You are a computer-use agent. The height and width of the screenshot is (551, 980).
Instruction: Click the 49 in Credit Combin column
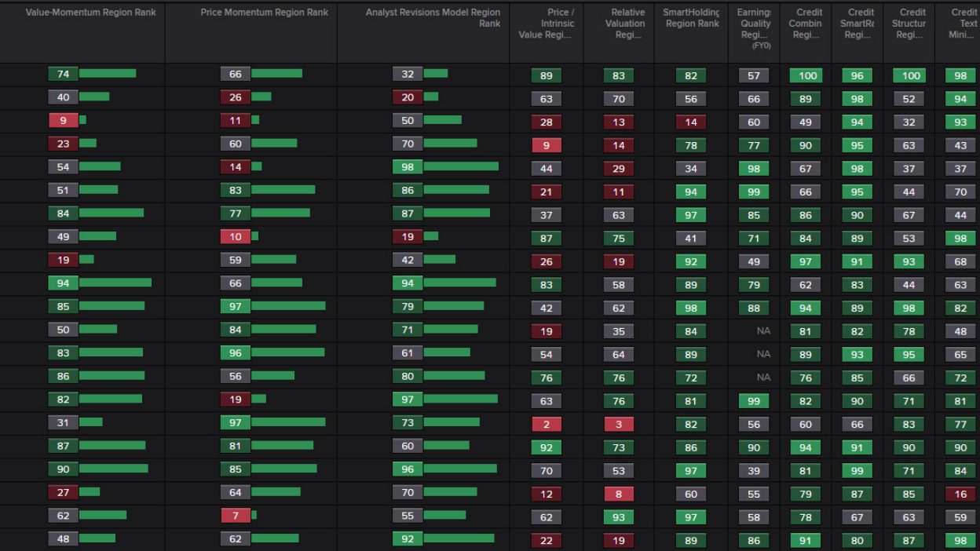[805, 122]
